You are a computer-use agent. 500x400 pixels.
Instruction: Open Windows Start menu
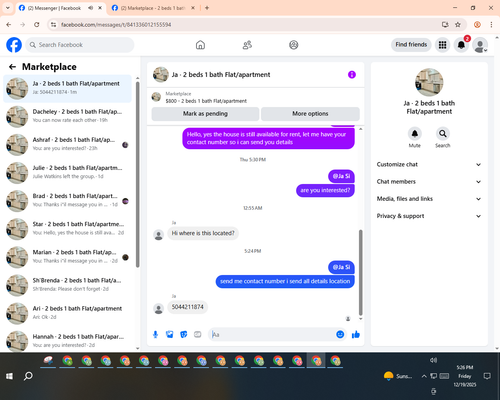point(9,376)
